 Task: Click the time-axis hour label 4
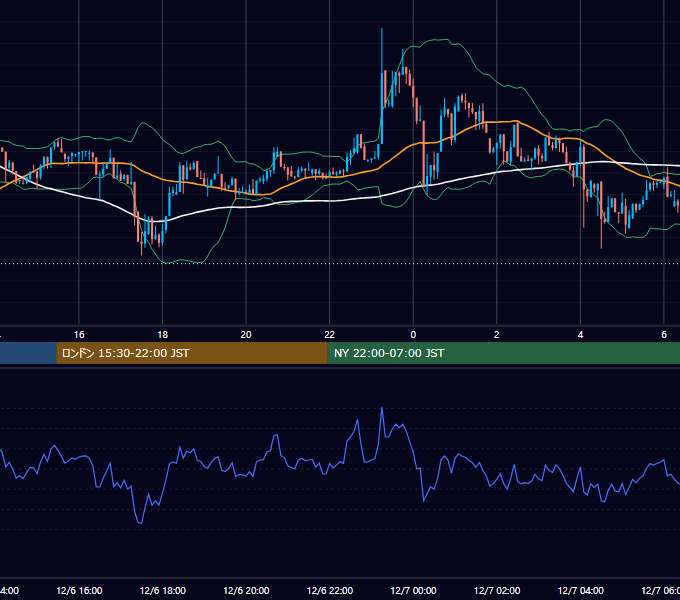coord(580,335)
